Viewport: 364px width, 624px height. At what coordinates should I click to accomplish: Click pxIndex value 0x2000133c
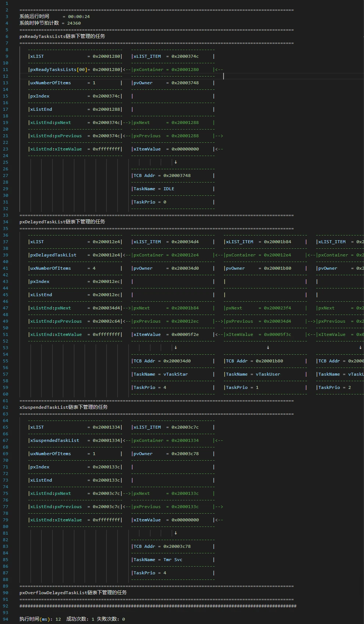[106, 467]
